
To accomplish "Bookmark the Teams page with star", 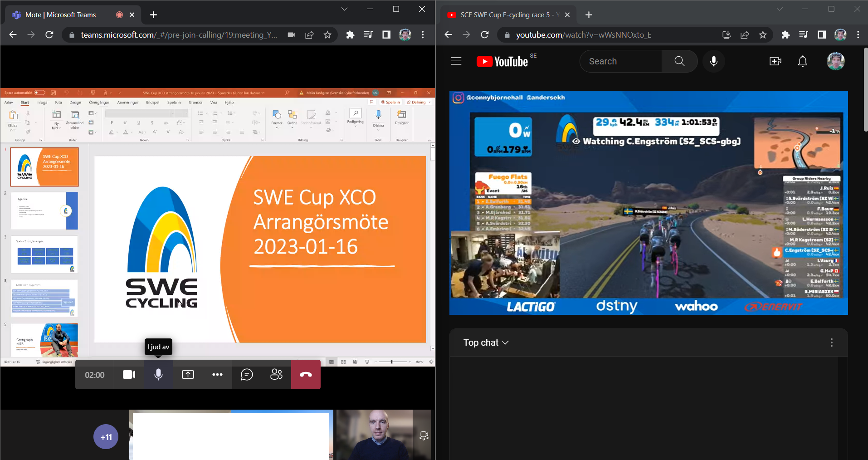I will (x=327, y=35).
